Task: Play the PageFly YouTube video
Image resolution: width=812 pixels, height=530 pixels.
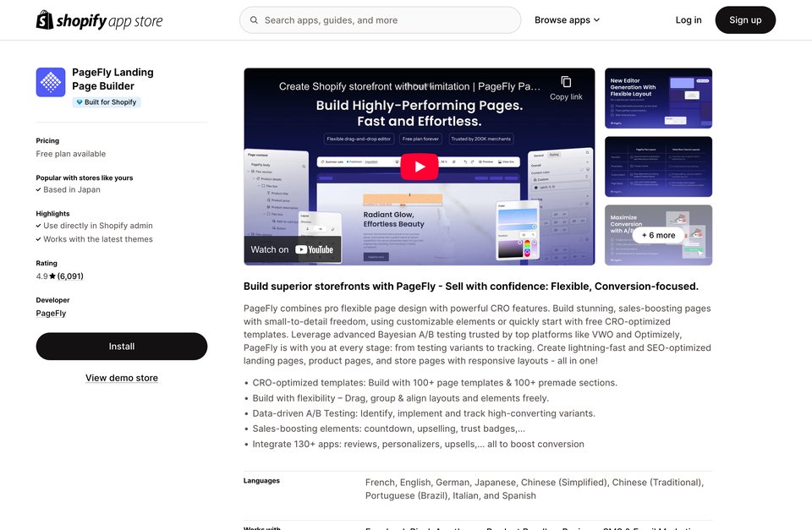Action: click(420, 167)
